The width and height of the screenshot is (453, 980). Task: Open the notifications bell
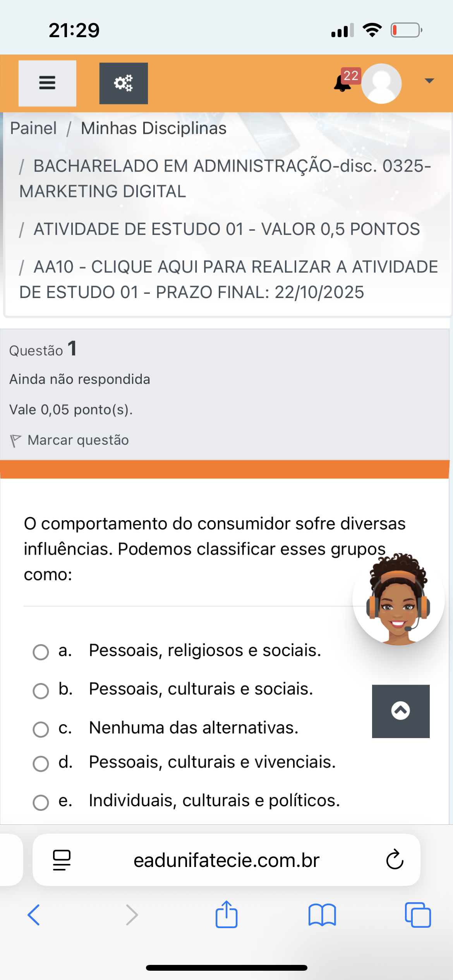tap(342, 83)
